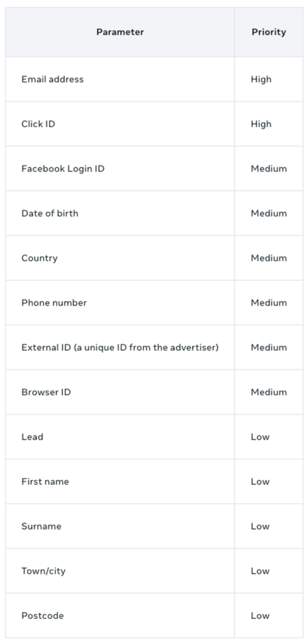308x644 pixels.
Task: Click the Priority column header
Action: 268,32
